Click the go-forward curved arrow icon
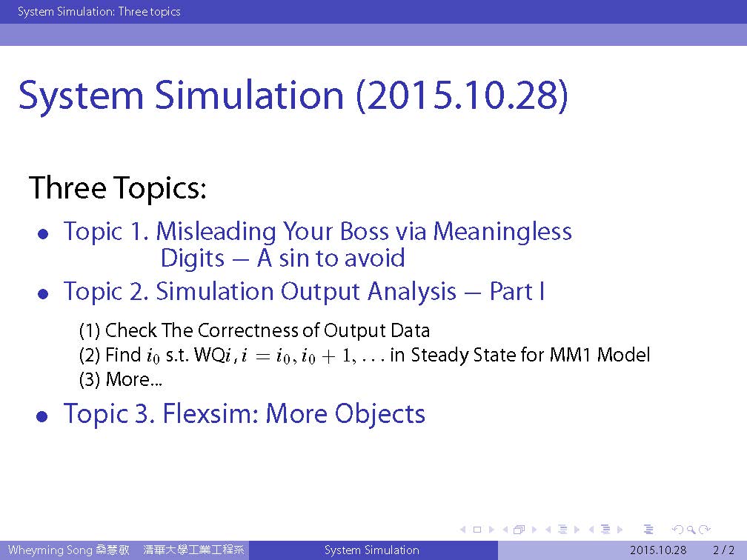This screenshot has width=747, height=560. point(705,530)
